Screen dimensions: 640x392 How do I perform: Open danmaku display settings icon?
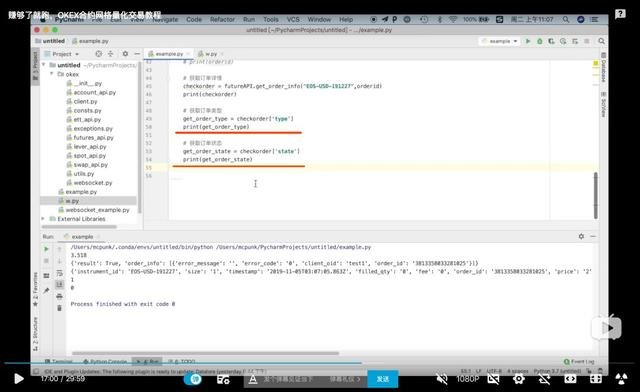[223, 379]
